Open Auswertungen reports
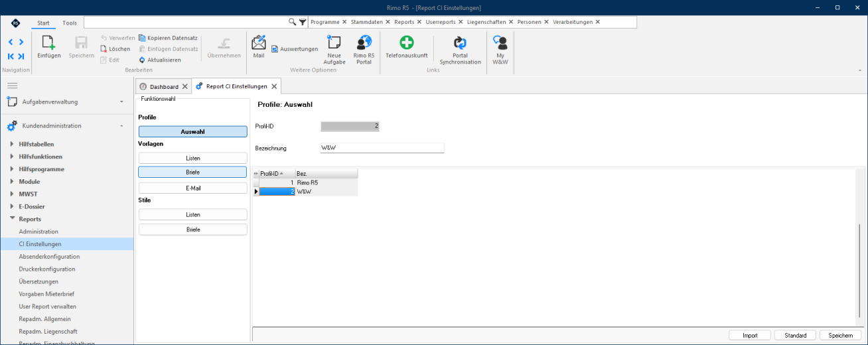This screenshot has width=868, height=345. click(x=295, y=48)
